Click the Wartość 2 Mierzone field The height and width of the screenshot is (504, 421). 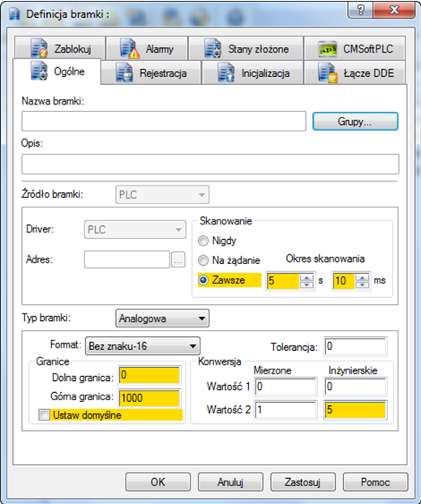click(286, 409)
